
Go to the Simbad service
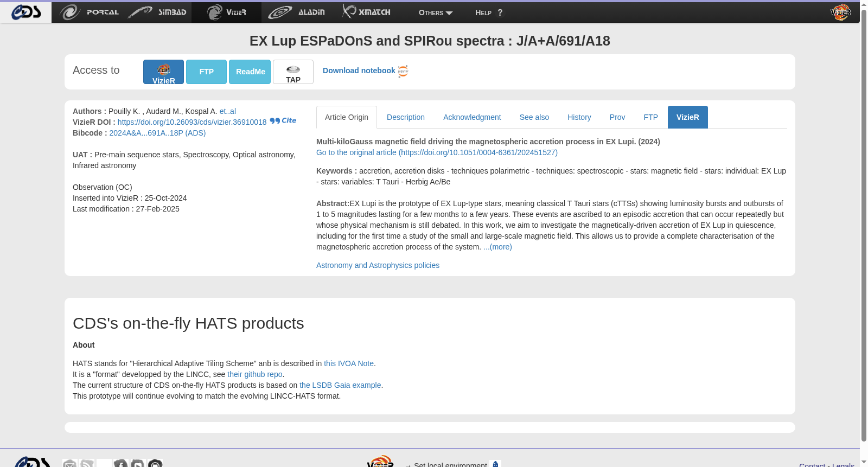tap(157, 12)
